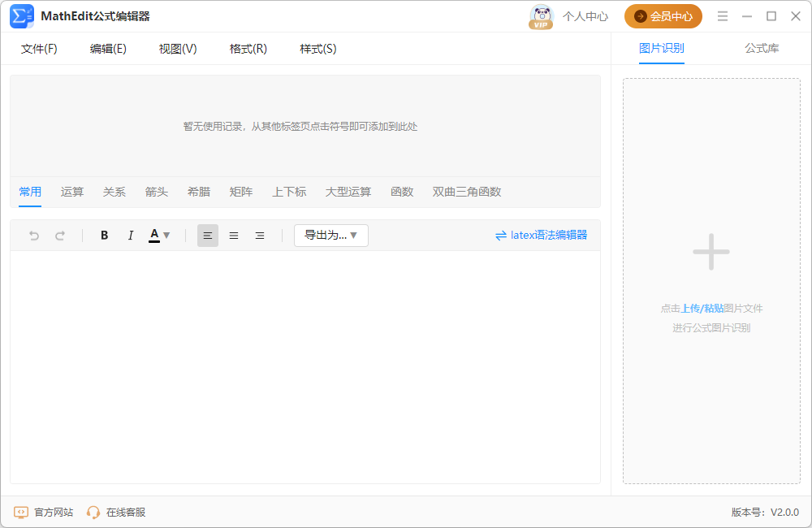Select the 大型运算 symbol tab
The height and width of the screenshot is (528, 812).
coord(348,192)
